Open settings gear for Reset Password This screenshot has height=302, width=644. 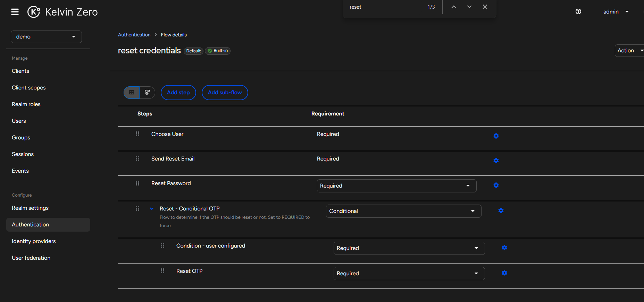(x=496, y=185)
